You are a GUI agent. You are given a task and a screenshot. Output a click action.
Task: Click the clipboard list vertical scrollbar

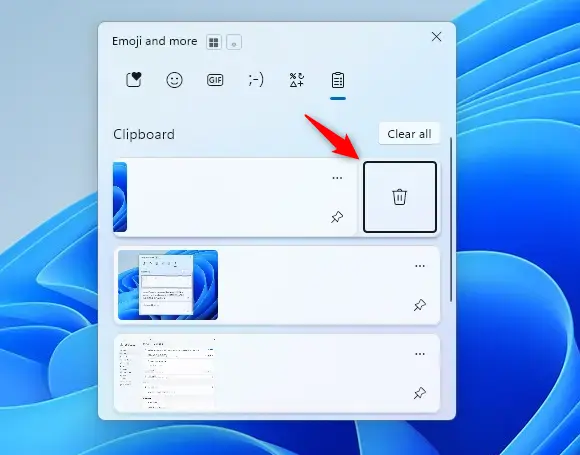[x=451, y=219]
